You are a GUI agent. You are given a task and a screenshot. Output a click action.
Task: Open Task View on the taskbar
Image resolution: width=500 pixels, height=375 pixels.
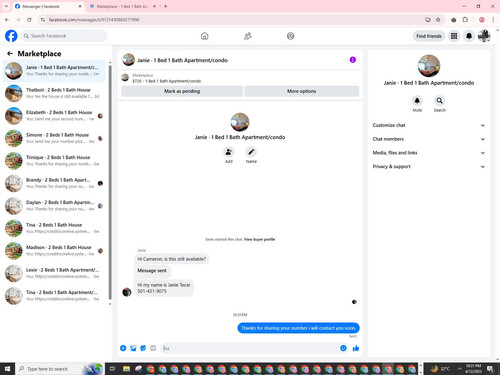click(112, 369)
